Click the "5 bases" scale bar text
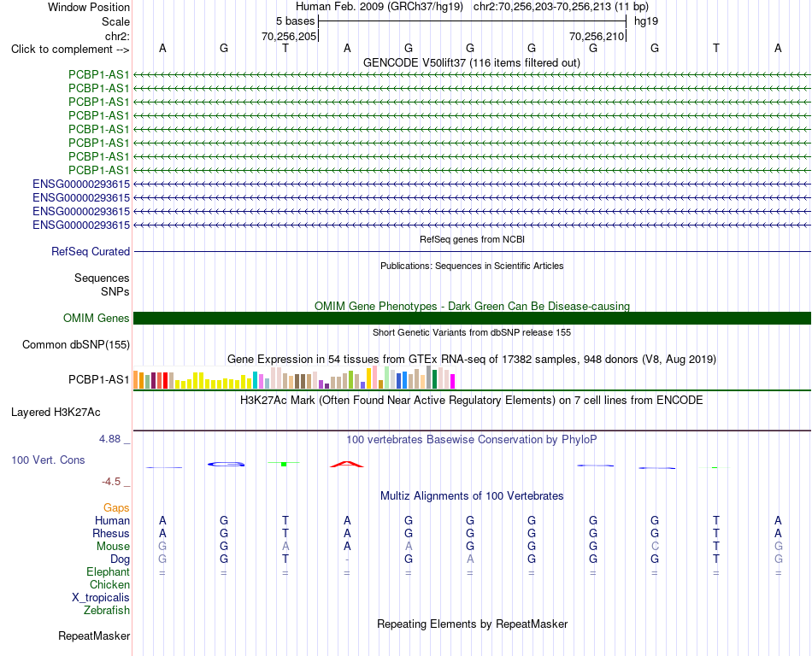Viewport: 812px width, 656px height. 295,21
